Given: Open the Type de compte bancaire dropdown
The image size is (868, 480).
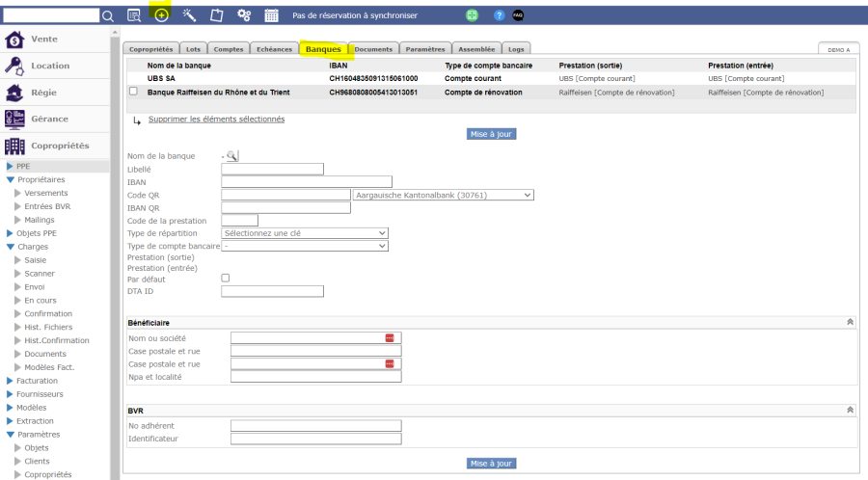Looking at the screenshot, I should click(x=305, y=246).
